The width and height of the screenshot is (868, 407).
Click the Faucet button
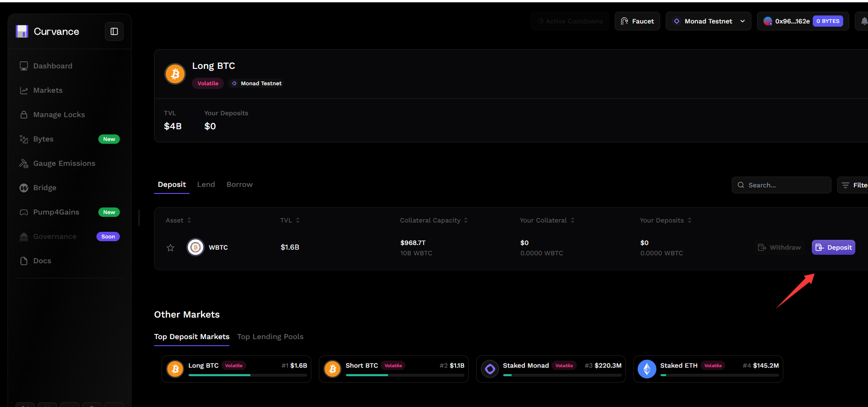click(637, 21)
